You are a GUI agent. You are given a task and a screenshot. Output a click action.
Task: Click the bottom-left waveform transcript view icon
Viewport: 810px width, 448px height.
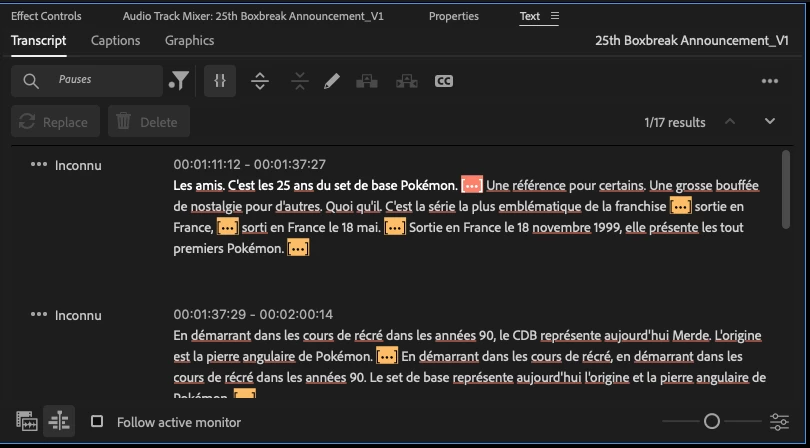(27, 422)
